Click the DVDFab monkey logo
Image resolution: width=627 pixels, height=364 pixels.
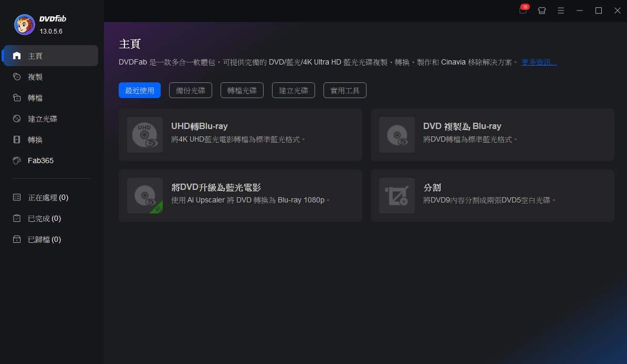point(24,25)
